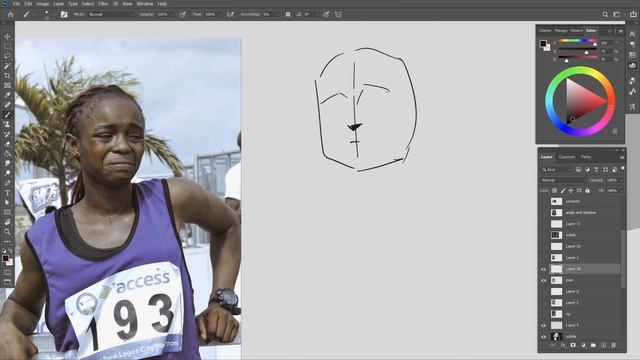This screenshot has width=640, height=360.
Task: Select the Hand tool
Action: (x=7, y=222)
